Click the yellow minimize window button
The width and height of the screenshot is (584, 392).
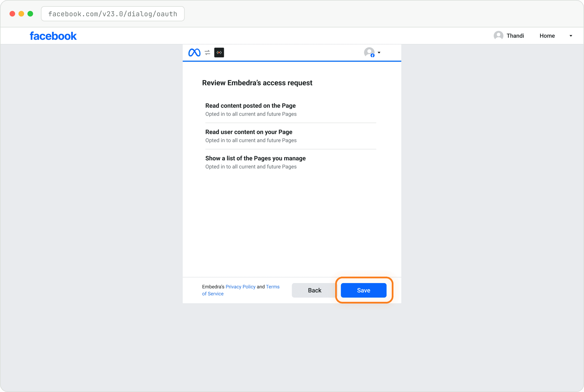(x=21, y=14)
